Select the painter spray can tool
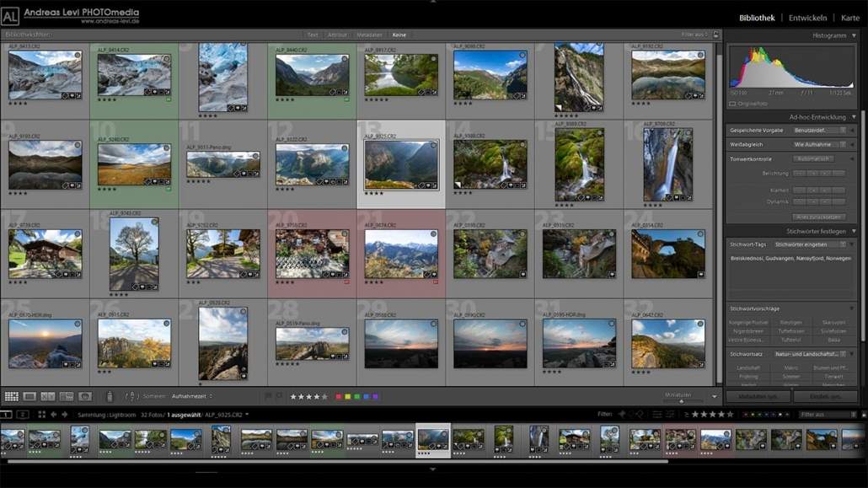This screenshot has height=488, width=868. [x=110, y=397]
